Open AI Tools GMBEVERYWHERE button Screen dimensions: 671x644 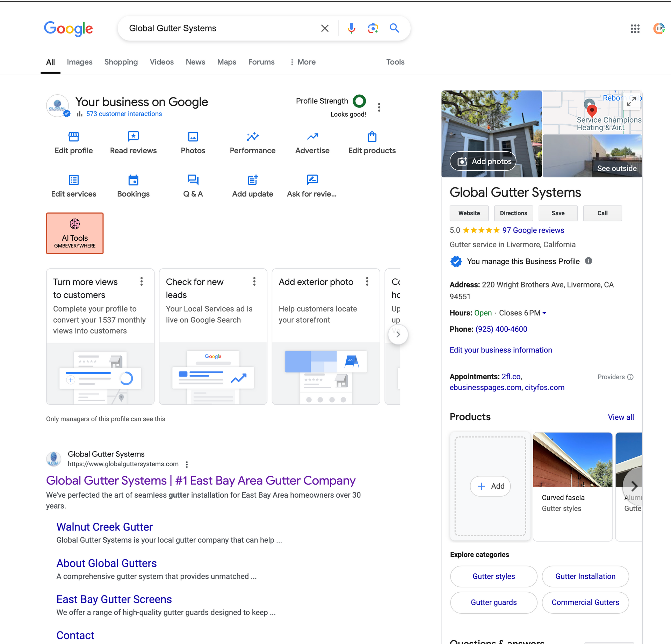75,233
